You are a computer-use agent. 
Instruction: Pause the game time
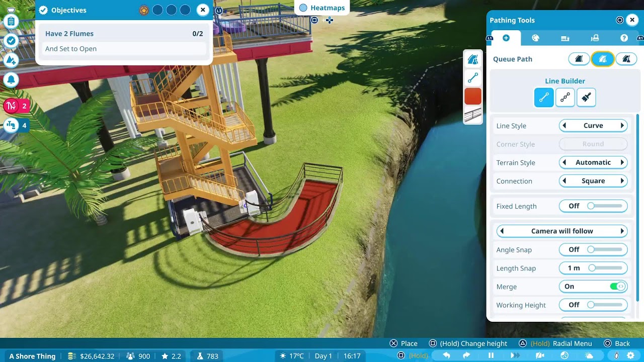pyautogui.click(x=491, y=355)
